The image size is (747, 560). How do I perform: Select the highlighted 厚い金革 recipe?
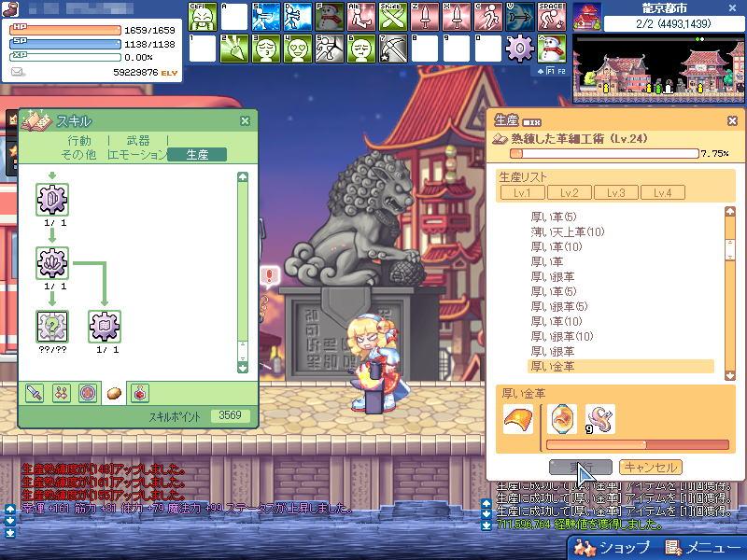pyautogui.click(x=621, y=366)
